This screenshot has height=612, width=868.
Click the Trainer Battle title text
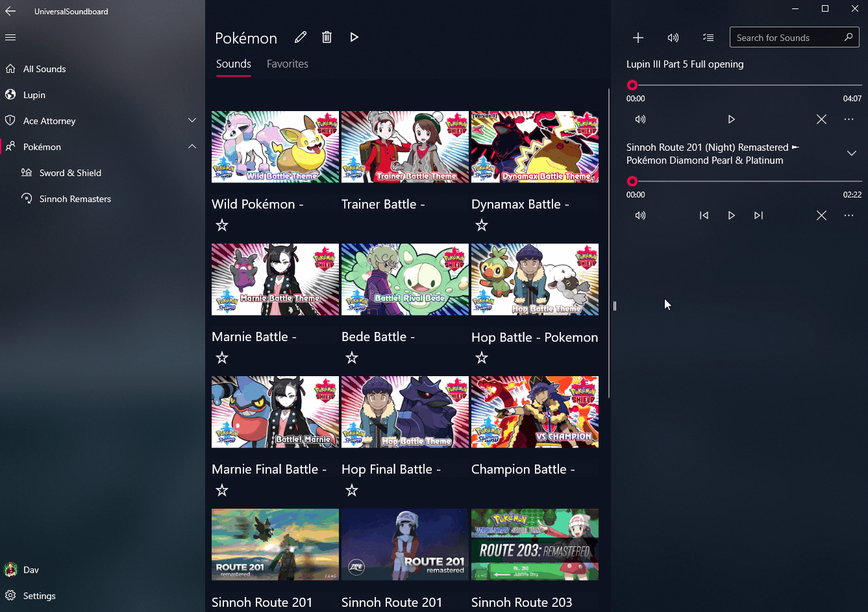(x=383, y=204)
